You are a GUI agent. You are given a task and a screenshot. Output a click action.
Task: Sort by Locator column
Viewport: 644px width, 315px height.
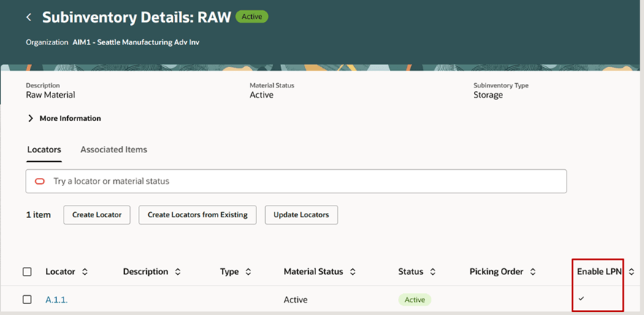85,271
